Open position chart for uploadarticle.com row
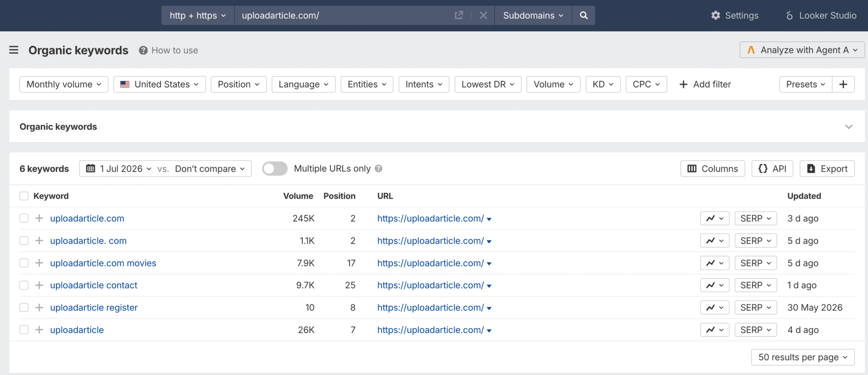 pyautogui.click(x=715, y=218)
